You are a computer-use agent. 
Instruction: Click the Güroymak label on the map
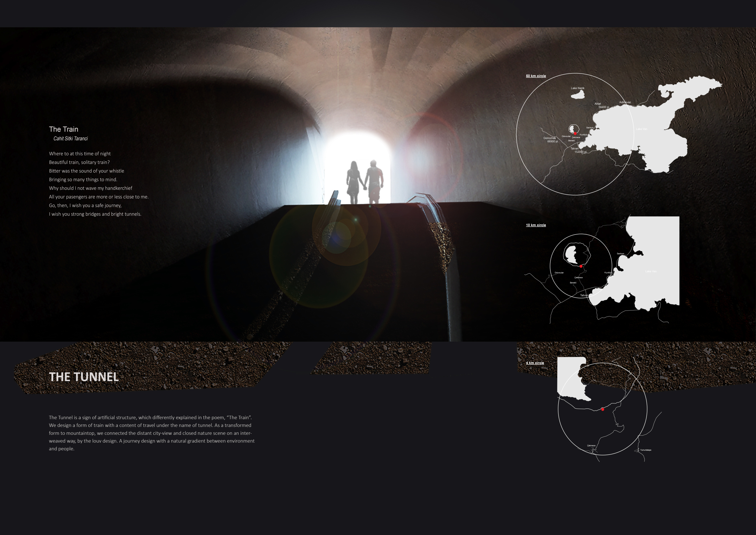pyautogui.click(x=549, y=138)
